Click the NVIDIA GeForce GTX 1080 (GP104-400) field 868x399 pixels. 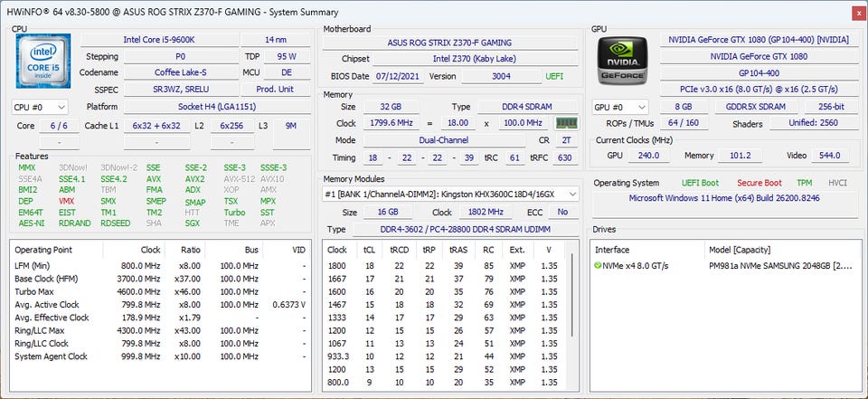click(x=759, y=40)
